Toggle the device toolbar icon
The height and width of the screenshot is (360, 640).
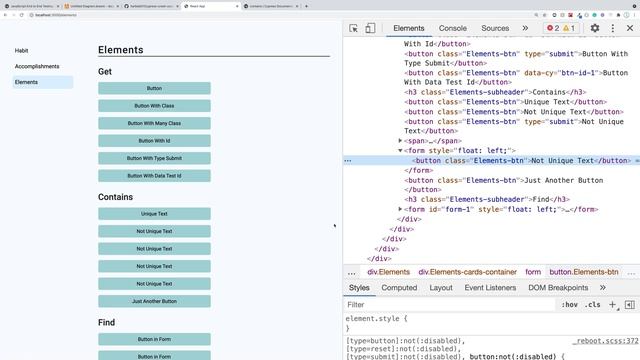click(x=370, y=28)
